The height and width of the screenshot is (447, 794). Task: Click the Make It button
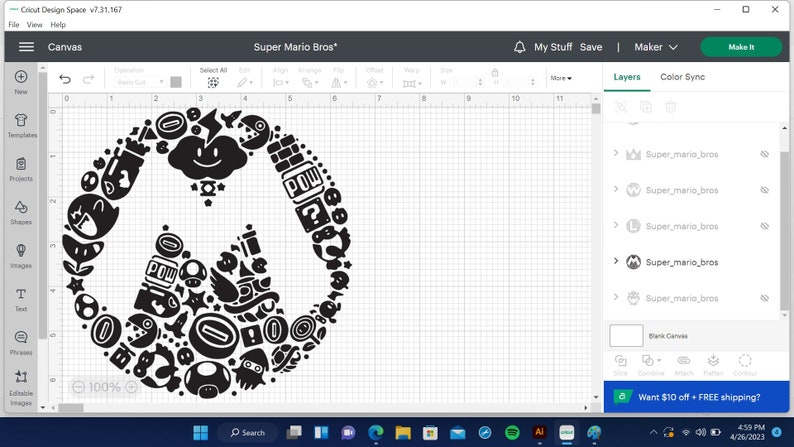pos(741,47)
